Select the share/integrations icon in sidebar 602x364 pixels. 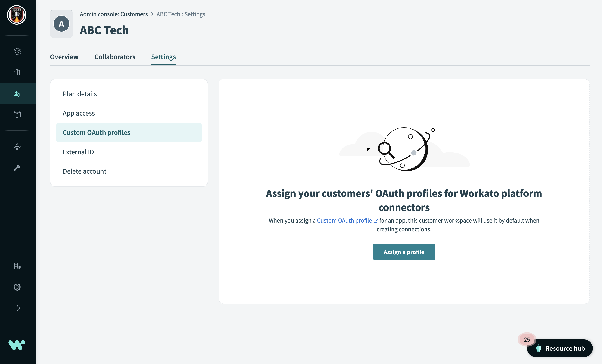pyautogui.click(x=17, y=146)
